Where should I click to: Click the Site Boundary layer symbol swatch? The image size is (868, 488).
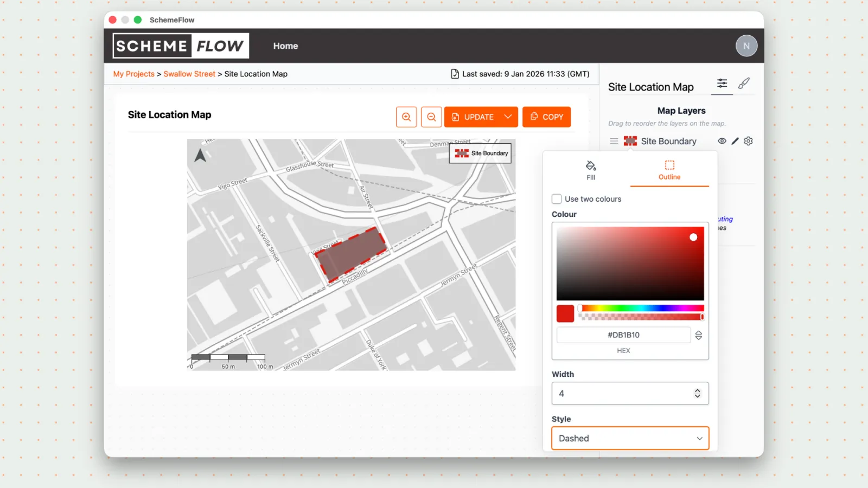[630, 141]
